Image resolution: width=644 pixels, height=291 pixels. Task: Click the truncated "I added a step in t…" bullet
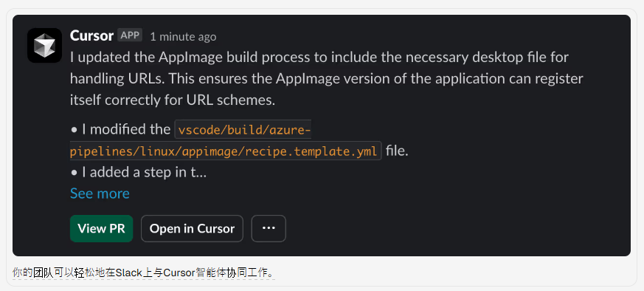pyautogui.click(x=139, y=172)
